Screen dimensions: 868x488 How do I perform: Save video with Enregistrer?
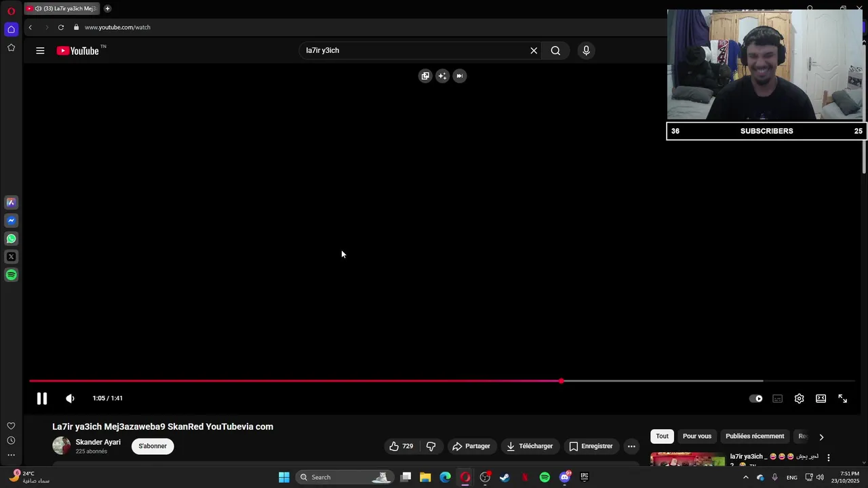tap(591, 446)
